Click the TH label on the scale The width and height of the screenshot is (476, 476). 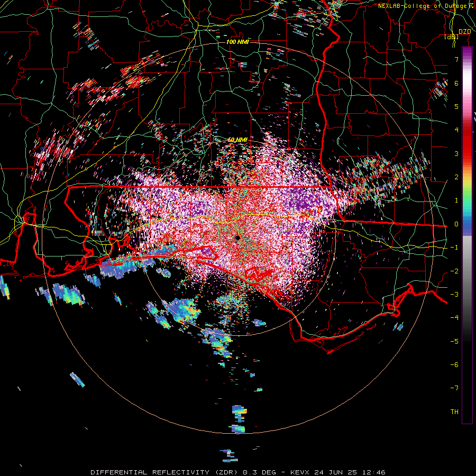(x=454, y=412)
